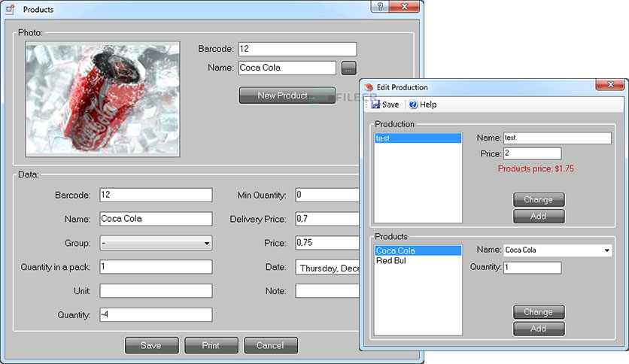Click the Note field
Viewport: 629px width, 364px height.
[327, 291]
